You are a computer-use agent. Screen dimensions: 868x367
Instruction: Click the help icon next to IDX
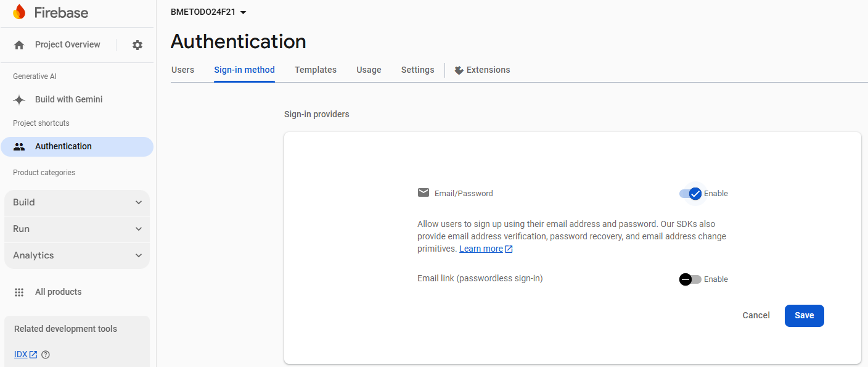[45, 355]
